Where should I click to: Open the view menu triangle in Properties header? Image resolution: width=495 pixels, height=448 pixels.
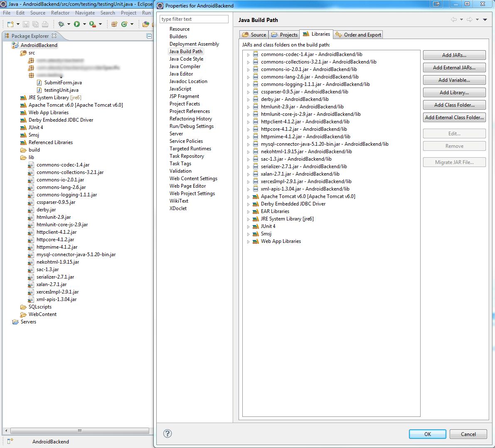click(x=485, y=20)
